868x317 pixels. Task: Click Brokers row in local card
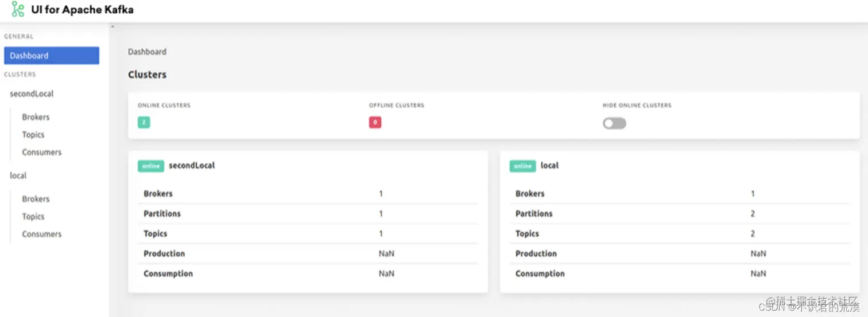click(680, 194)
